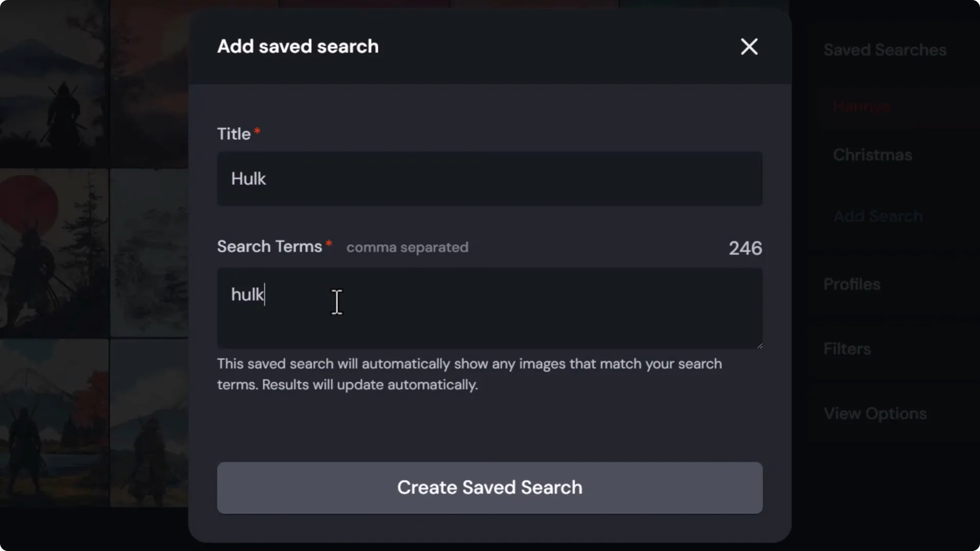Open the Profiles section
The height and width of the screenshot is (551, 980).
[x=851, y=284]
